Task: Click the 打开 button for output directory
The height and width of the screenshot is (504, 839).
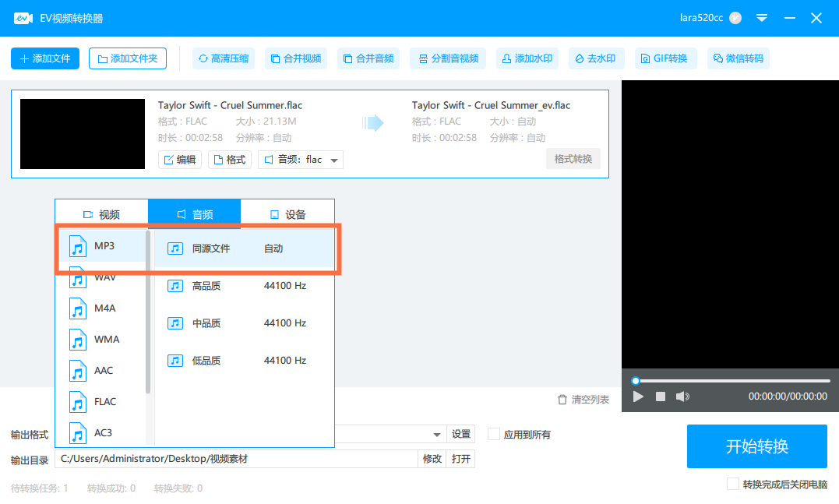Action: (460, 459)
